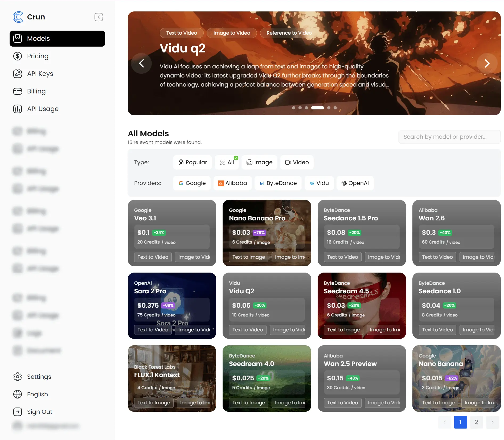Screen dimensions: 504x440
Task: Click Text to Image tag on Seedream 4.5
Action: (343, 330)
